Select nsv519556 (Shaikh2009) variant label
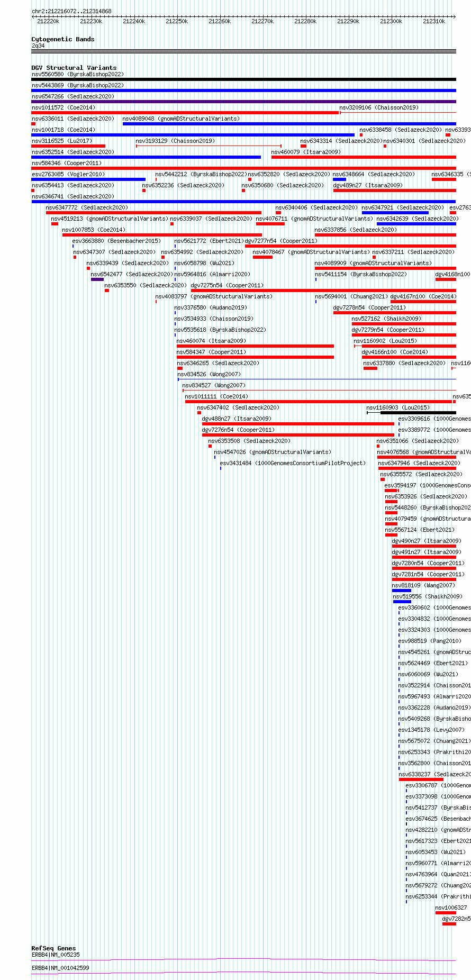471x980 pixels. (428, 596)
